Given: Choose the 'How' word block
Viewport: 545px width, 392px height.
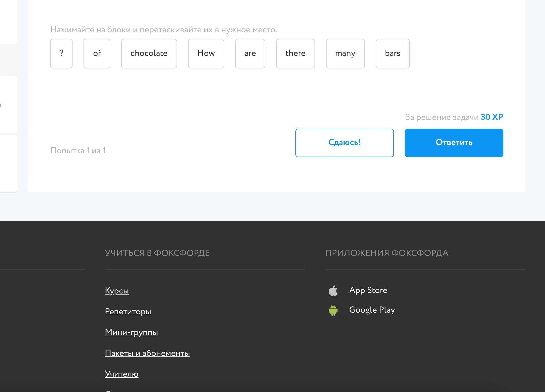Looking at the screenshot, I should pos(206,54).
